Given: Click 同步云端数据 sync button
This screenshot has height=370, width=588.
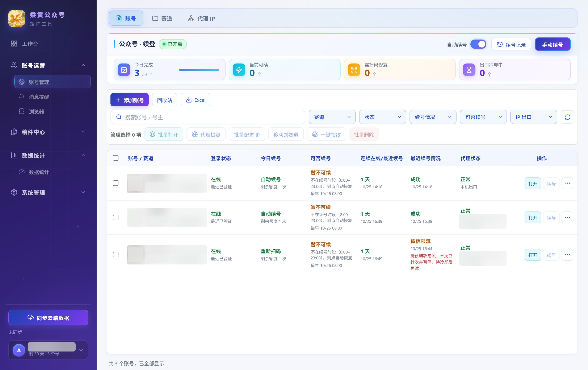Looking at the screenshot, I should [48, 318].
